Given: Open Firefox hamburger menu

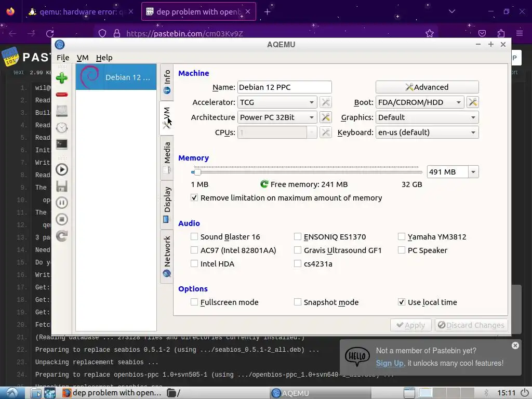Looking at the screenshot, I should [520, 33].
